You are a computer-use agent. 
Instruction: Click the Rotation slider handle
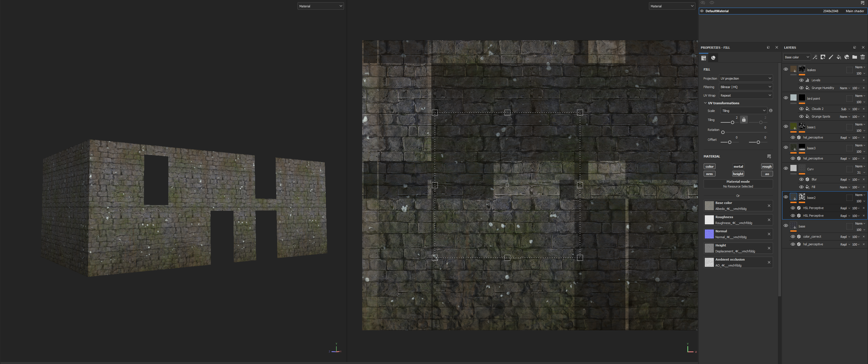click(x=723, y=132)
